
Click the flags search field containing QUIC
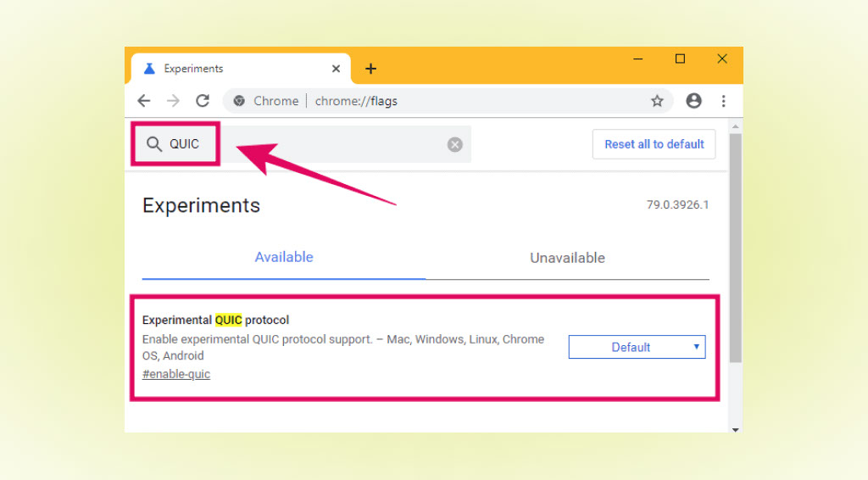[303, 144]
